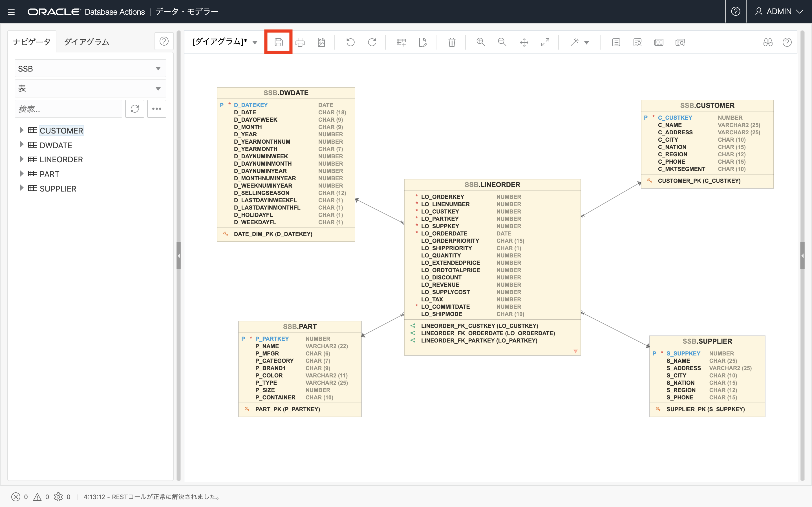This screenshot has height=507, width=812.
Task: Open the magic wand auto layout dropdown
Action: pyautogui.click(x=586, y=43)
